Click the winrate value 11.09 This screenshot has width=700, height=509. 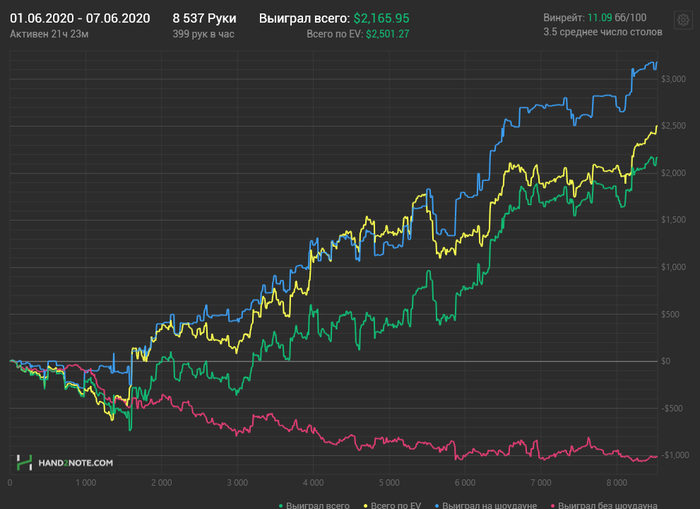tap(600, 18)
